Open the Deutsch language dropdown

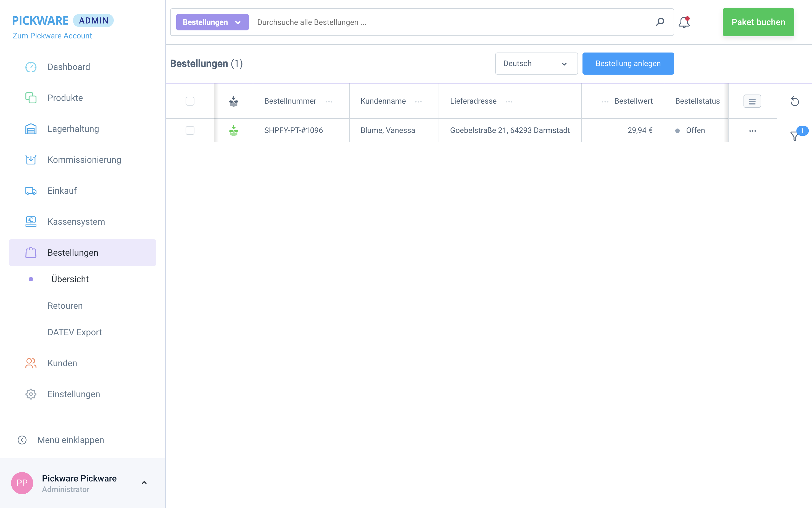(x=536, y=64)
